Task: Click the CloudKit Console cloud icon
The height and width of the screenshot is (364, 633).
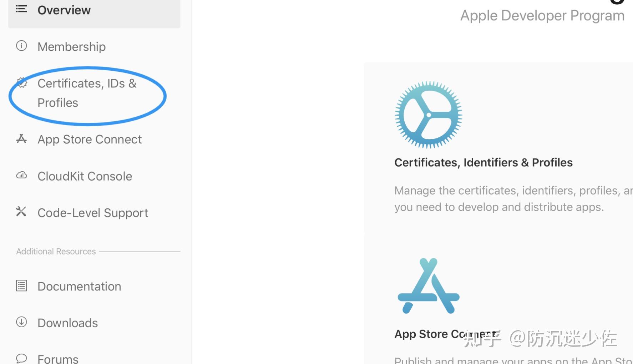Action: [x=21, y=175]
